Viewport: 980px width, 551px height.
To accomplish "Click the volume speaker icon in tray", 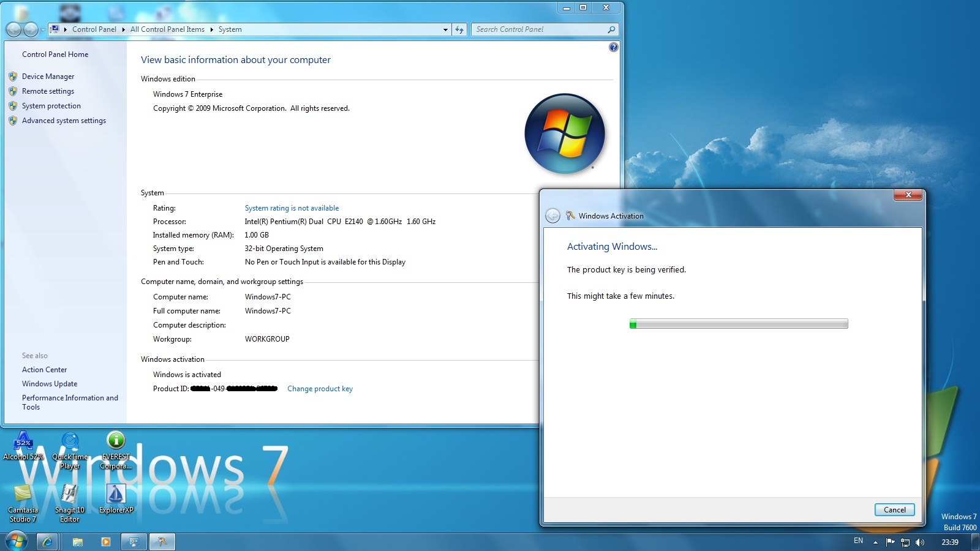I will [x=919, y=542].
